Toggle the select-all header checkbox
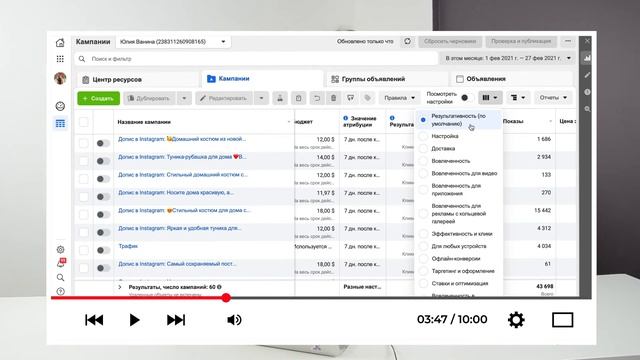The height and width of the screenshot is (360, 640). (x=84, y=122)
